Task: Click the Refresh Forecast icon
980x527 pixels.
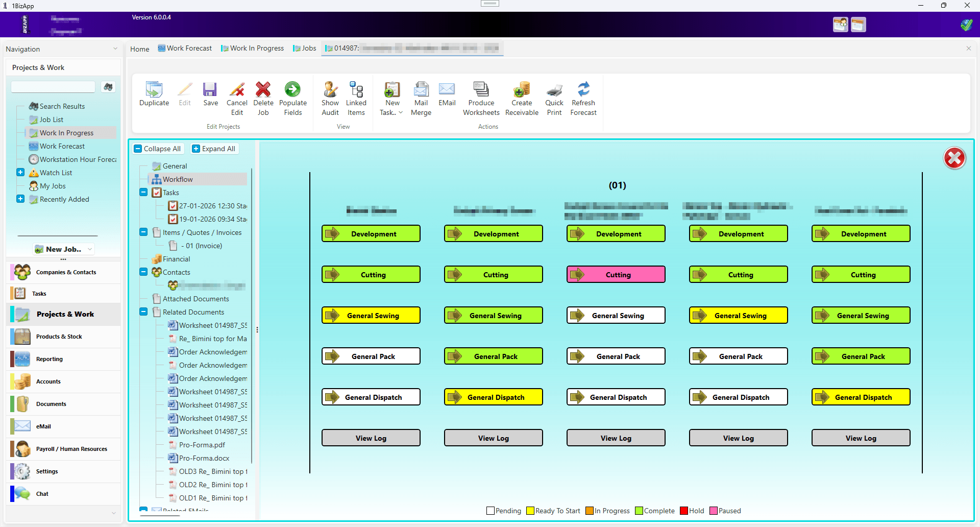Action: [583, 90]
